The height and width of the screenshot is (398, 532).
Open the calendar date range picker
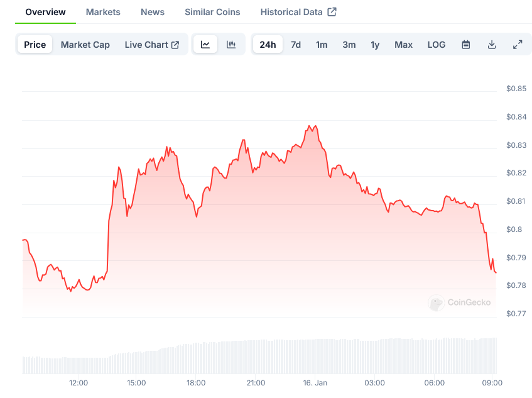tap(466, 45)
